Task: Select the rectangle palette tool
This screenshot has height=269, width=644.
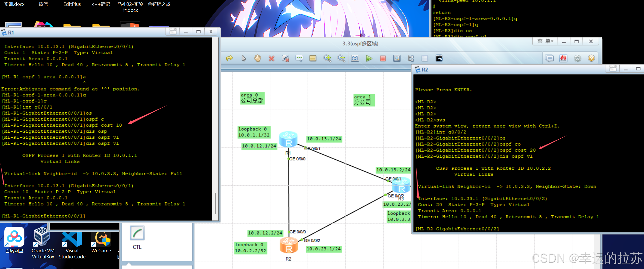Action: point(313,58)
